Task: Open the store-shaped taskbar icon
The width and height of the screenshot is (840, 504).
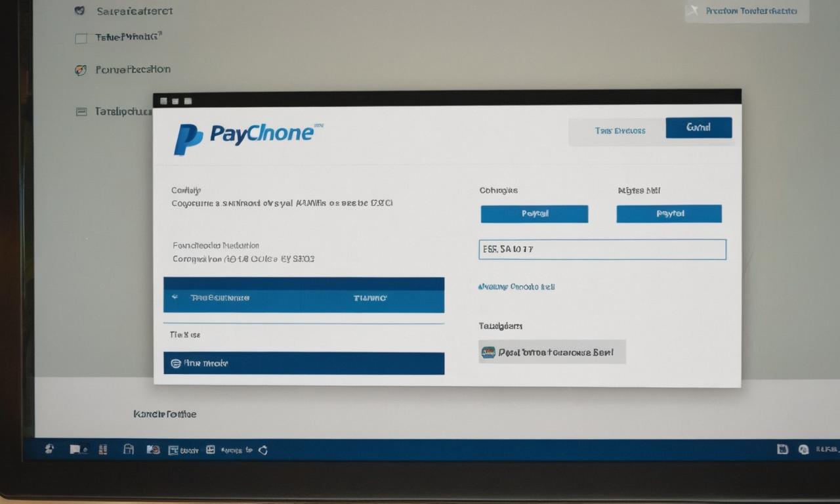Action: click(129, 450)
